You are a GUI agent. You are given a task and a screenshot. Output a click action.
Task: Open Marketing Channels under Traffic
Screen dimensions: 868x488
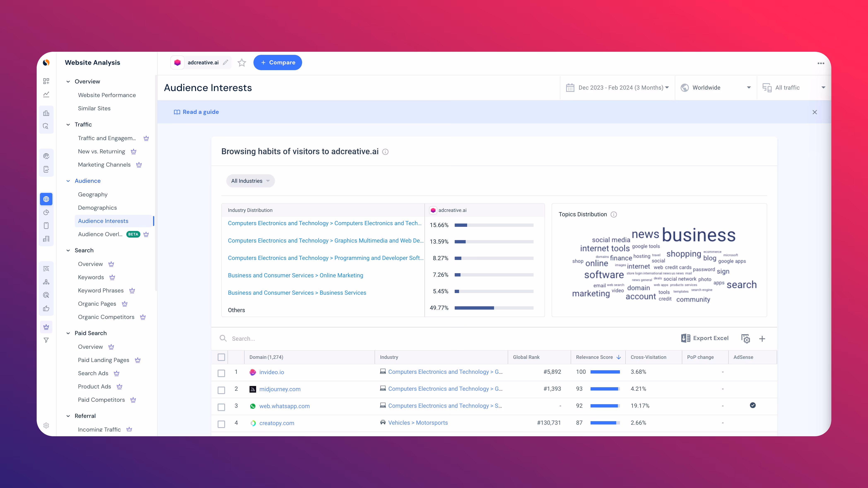pyautogui.click(x=104, y=165)
